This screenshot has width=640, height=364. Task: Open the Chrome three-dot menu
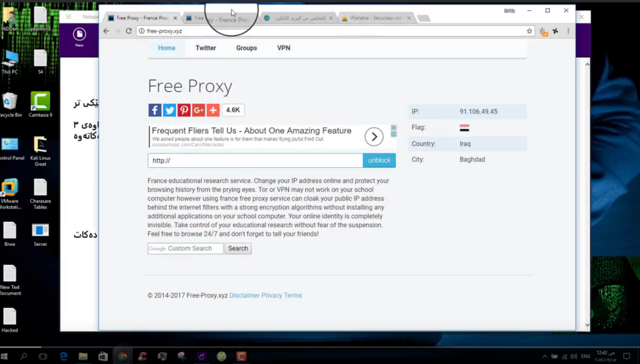(568, 31)
